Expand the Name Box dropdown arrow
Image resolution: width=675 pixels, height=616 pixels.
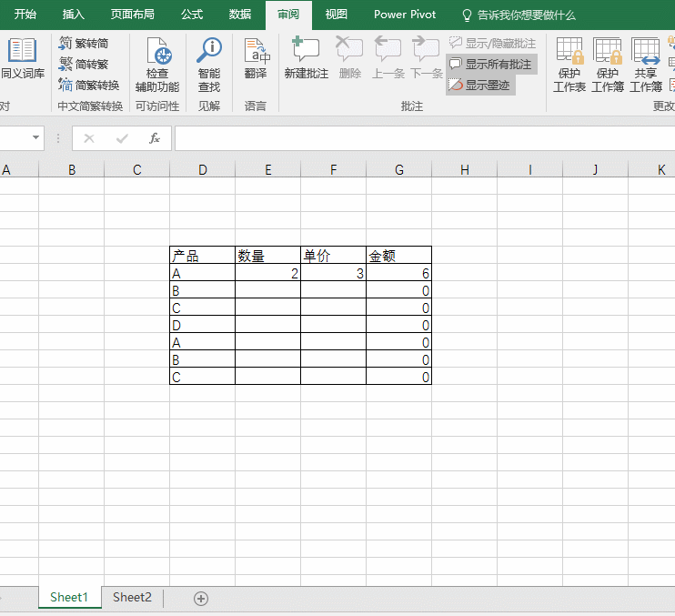36,138
